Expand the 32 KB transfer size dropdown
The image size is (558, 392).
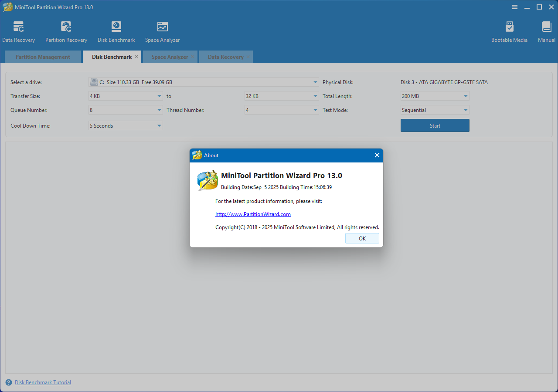tap(282, 96)
